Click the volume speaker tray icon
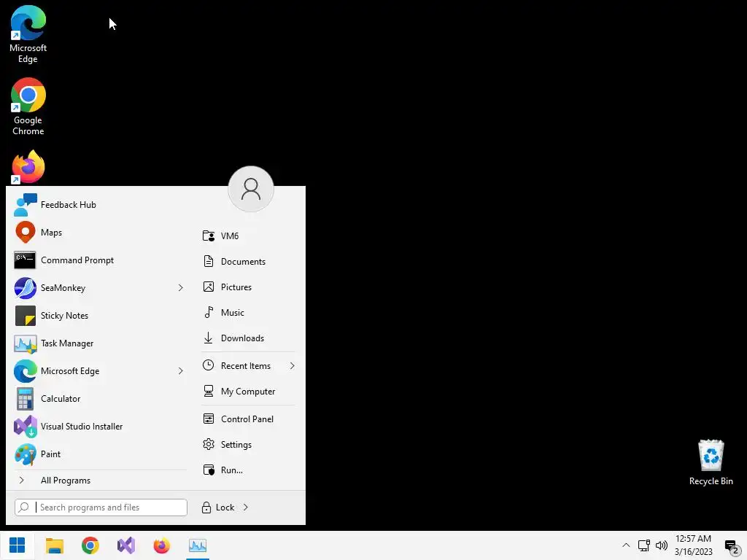Screen dimensions: 747x560 pos(661,545)
